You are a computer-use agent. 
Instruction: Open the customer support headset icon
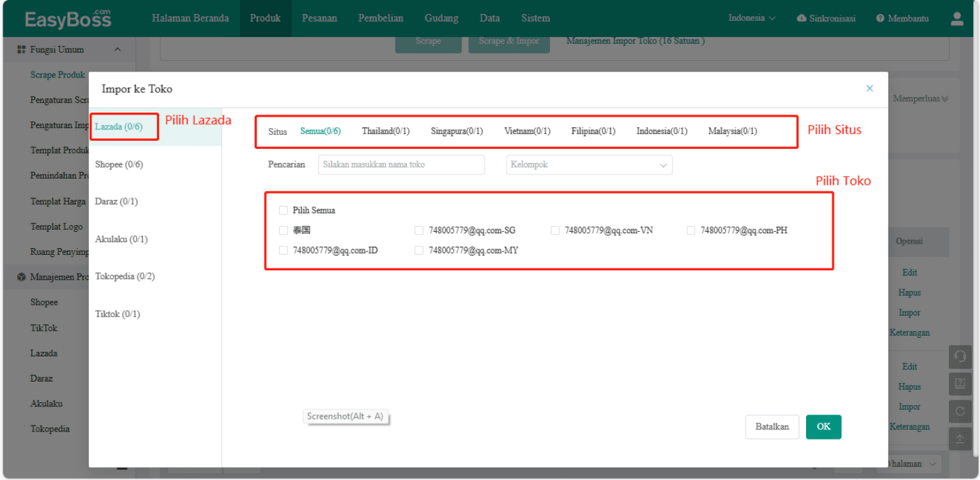click(x=960, y=357)
